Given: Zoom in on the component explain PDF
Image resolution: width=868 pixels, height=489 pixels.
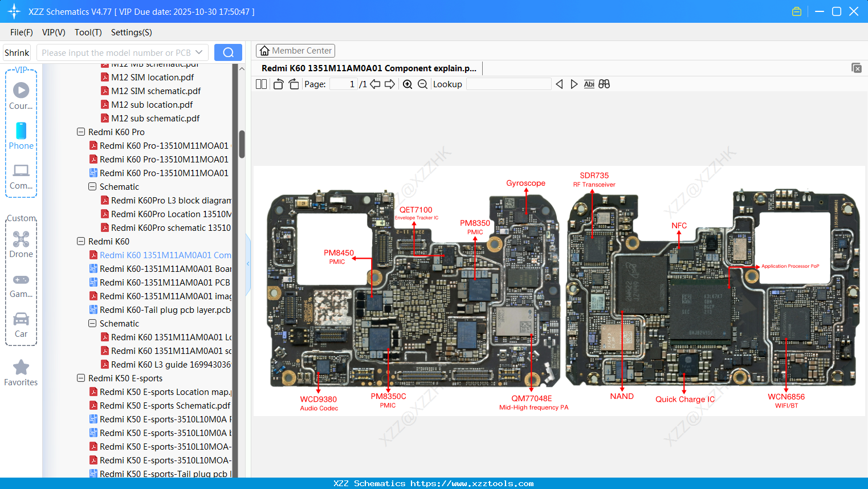Looking at the screenshot, I should click(407, 84).
